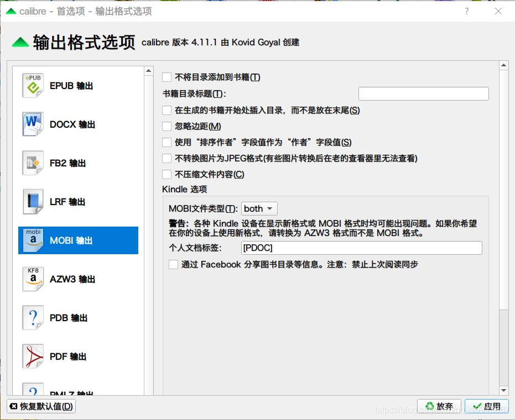
Task: Select DOCX 输出 in the format list
Action: tap(78, 124)
